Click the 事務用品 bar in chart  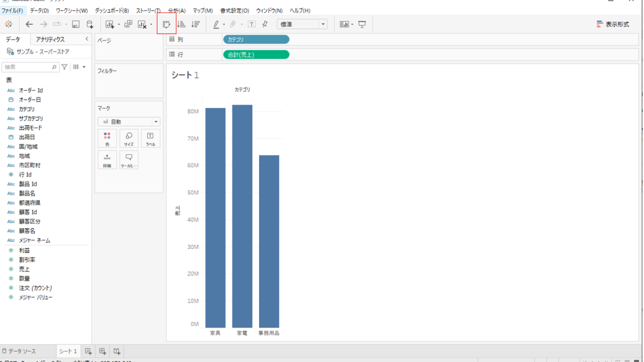click(269, 241)
